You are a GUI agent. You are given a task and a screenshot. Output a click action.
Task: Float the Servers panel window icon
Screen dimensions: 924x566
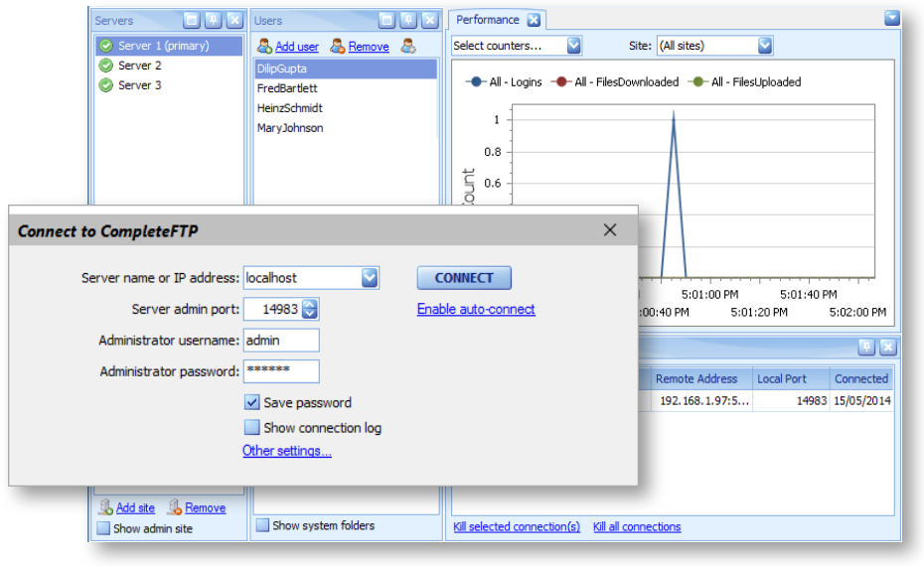coord(192,21)
